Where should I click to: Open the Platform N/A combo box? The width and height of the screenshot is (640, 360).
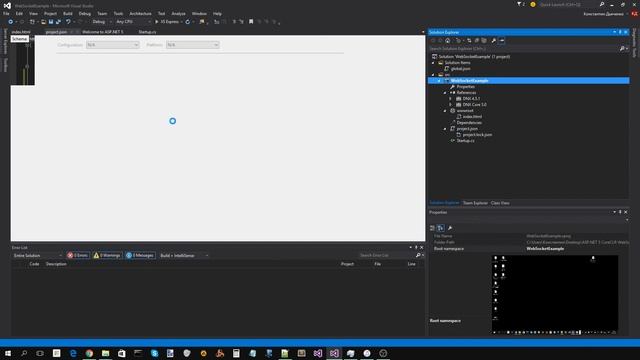[x=193, y=45]
